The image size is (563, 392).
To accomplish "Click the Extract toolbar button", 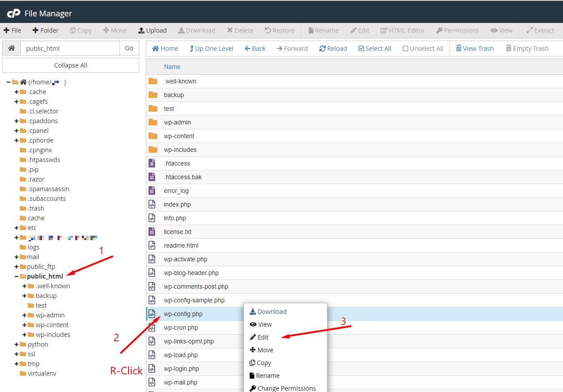I will pyautogui.click(x=540, y=30).
